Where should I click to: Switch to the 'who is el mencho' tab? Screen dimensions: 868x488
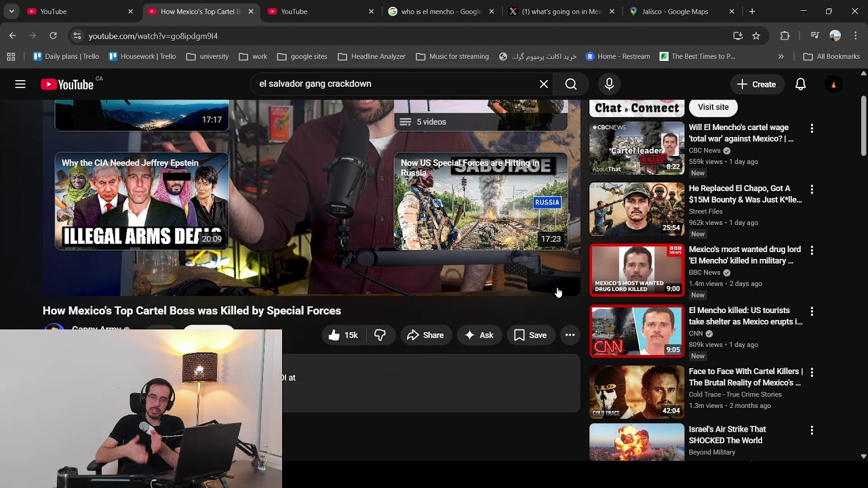click(440, 12)
